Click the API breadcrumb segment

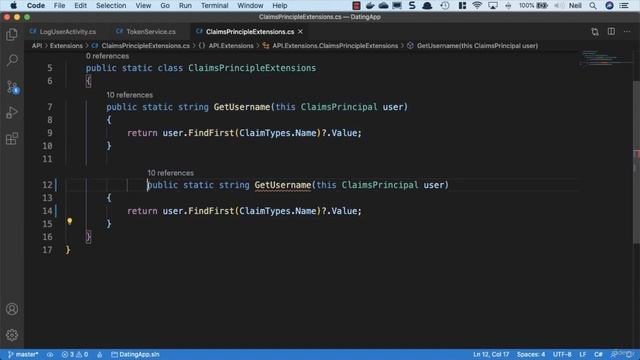[x=37, y=46]
